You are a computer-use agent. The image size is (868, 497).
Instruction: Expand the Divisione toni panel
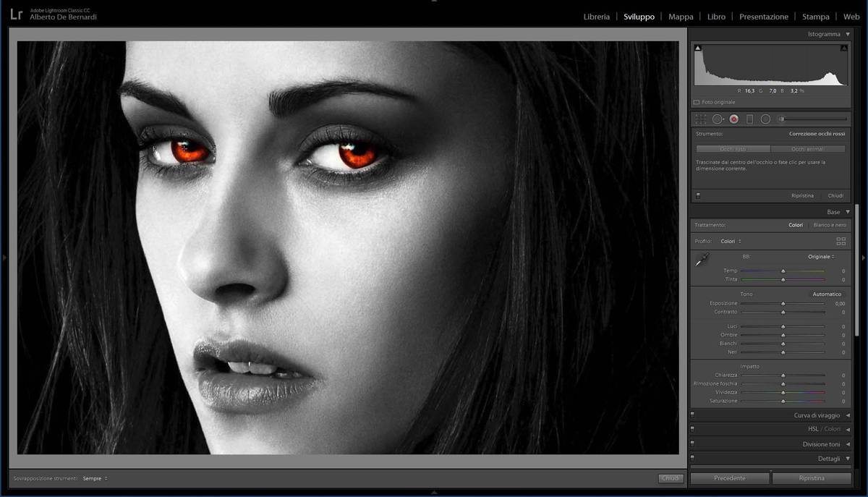click(848, 444)
